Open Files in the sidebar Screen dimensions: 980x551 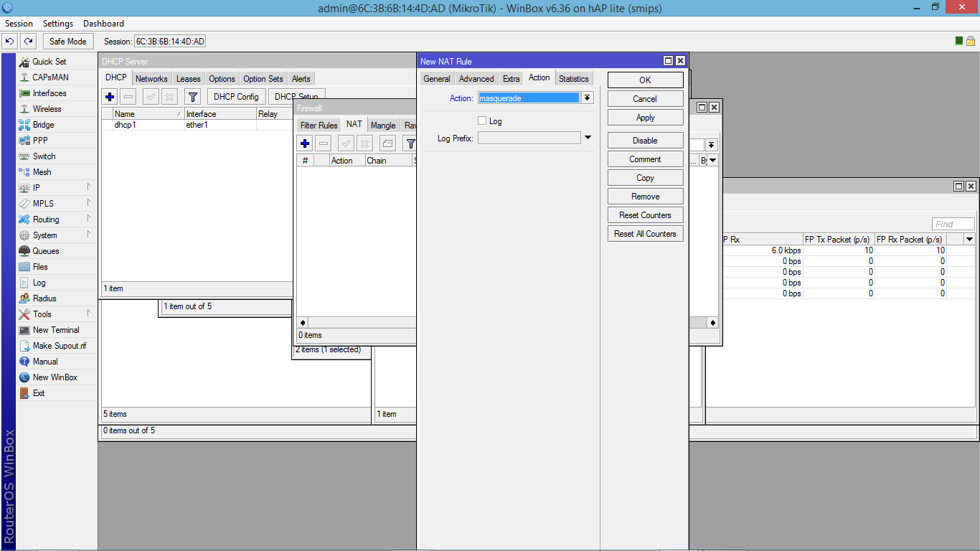40,267
